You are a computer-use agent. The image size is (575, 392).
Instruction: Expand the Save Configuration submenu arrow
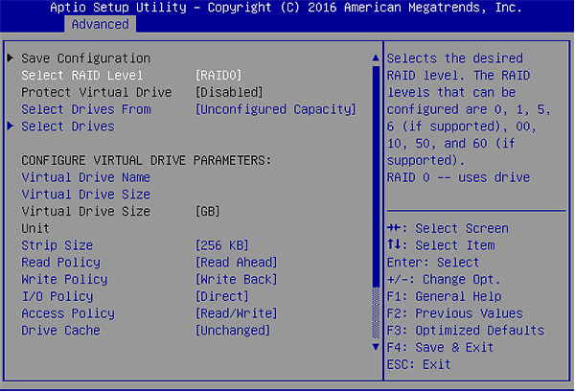11,58
